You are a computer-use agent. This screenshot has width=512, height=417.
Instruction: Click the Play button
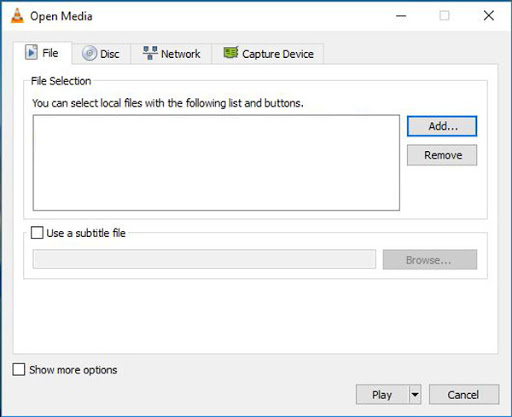382,394
